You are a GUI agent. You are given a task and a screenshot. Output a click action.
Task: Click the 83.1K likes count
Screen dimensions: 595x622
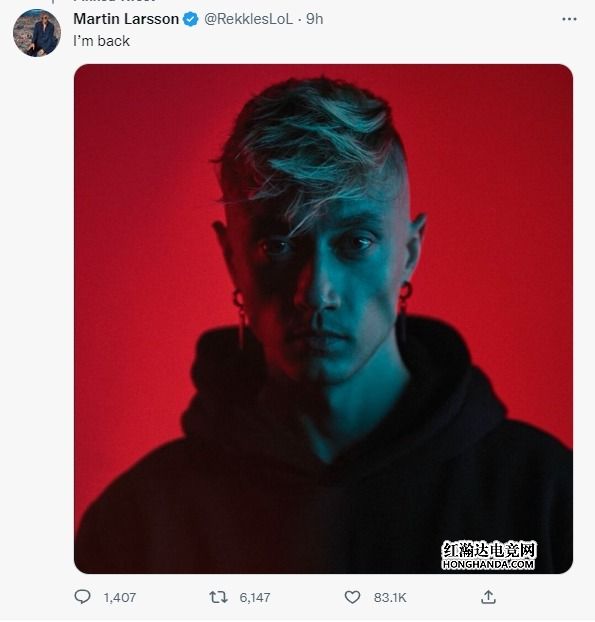click(390, 597)
